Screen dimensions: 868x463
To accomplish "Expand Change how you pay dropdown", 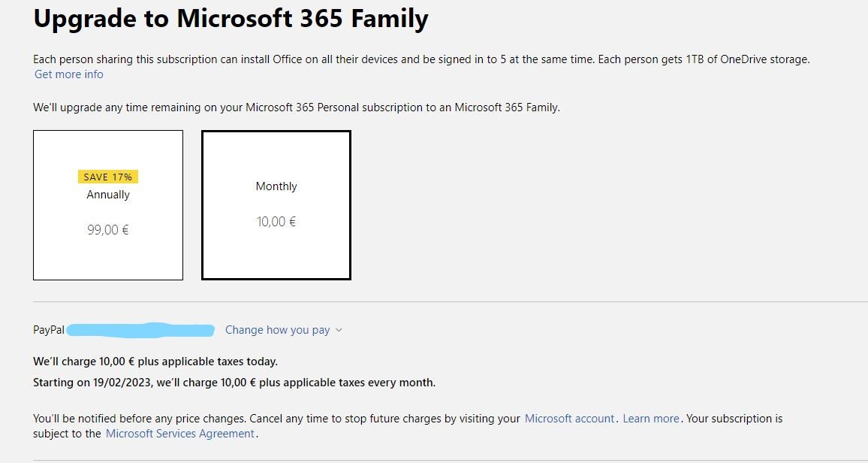I will point(283,330).
